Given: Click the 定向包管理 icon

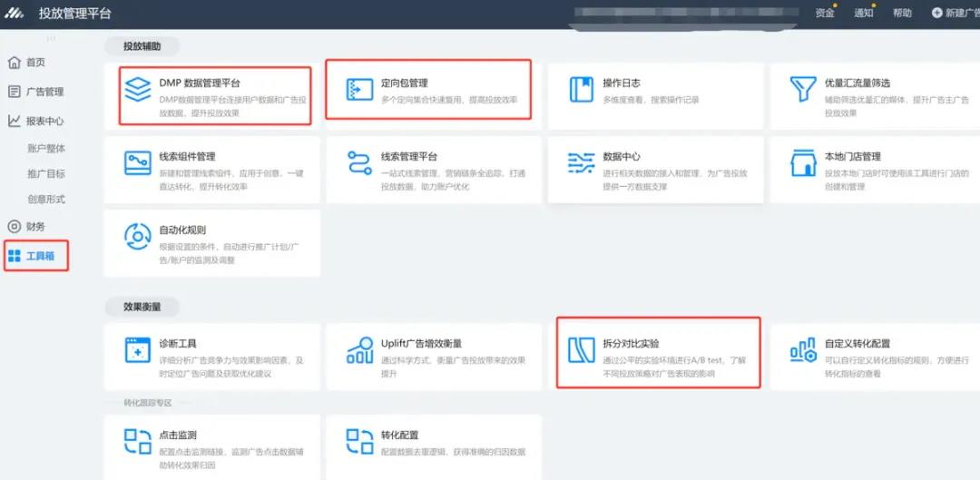Looking at the screenshot, I should [x=359, y=89].
